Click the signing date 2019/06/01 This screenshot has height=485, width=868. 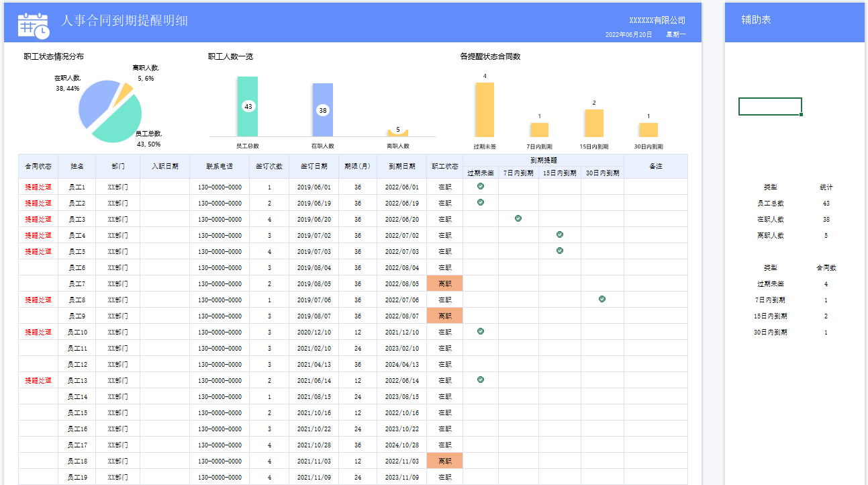pyautogui.click(x=314, y=187)
